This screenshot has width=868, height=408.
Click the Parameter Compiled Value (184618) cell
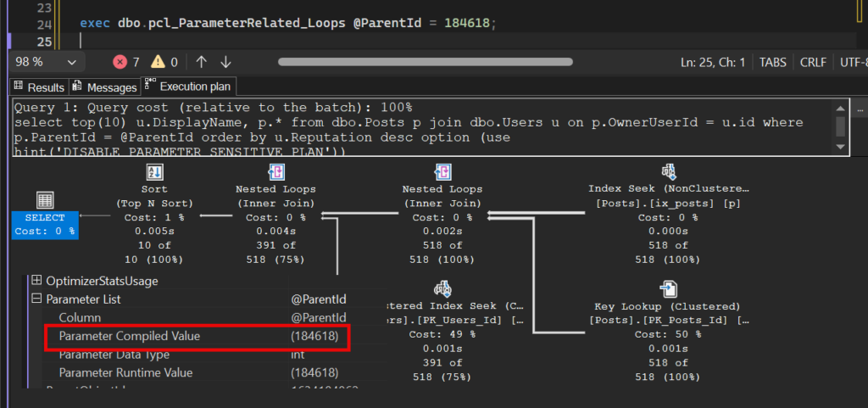click(x=314, y=336)
